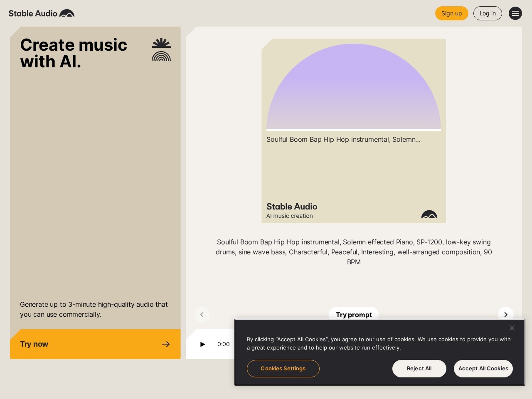The height and width of the screenshot is (399, 532).
Task: Open the hamburger menu
Action: click(515, 13)
